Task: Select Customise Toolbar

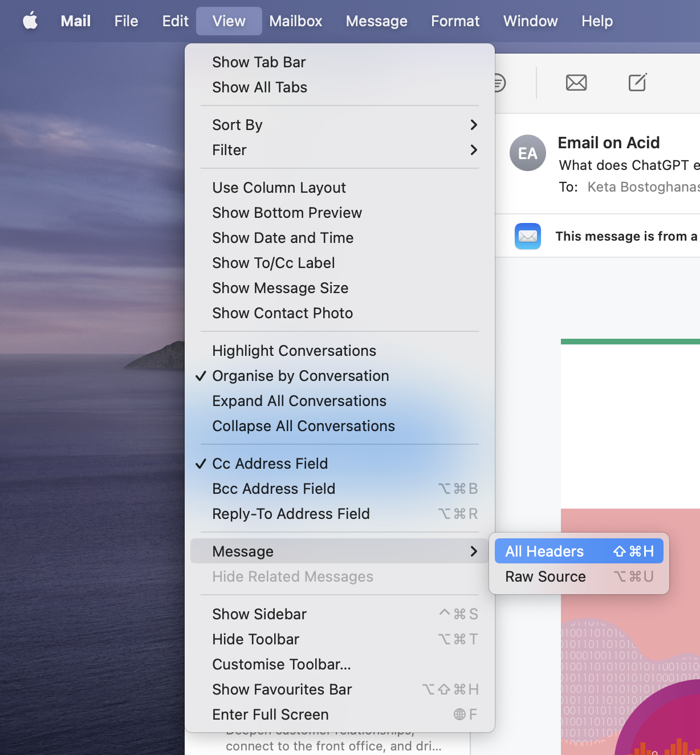Action: tap(280, 664)
